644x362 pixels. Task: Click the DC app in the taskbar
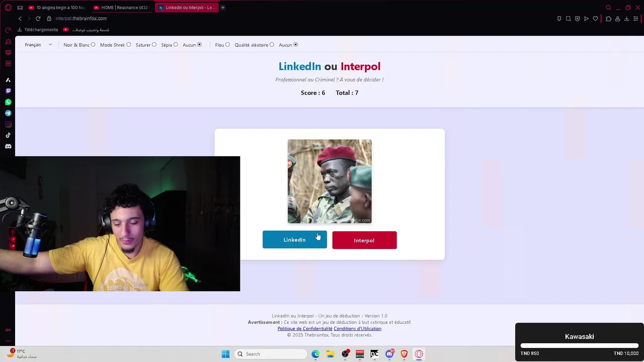tap(374, 354)
